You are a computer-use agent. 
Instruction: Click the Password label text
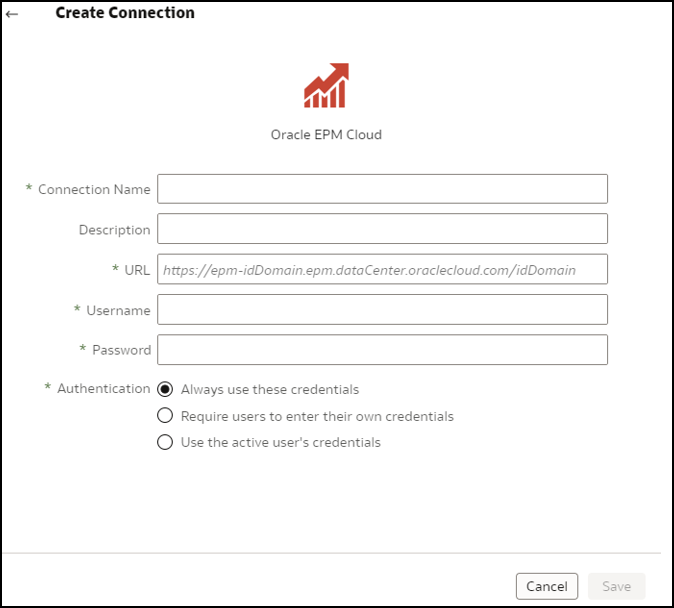click(121, 351)
